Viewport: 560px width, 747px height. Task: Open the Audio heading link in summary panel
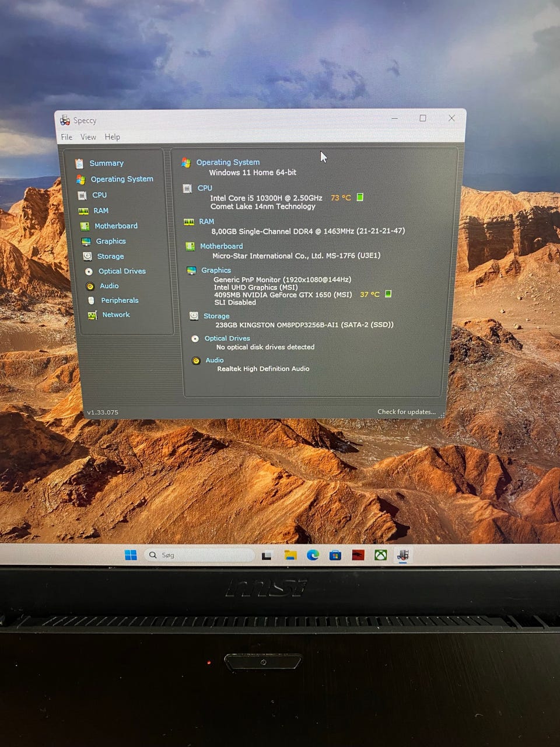[215, 360]
